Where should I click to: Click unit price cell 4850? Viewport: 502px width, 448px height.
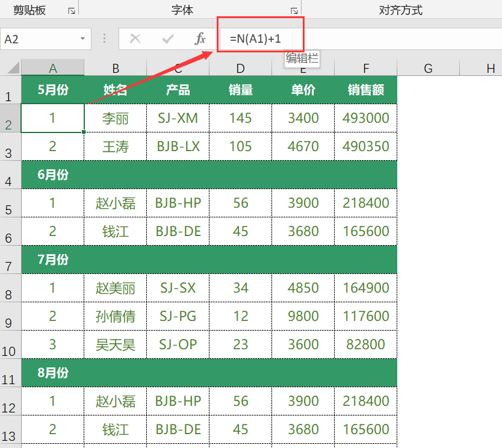coord(303,288)
